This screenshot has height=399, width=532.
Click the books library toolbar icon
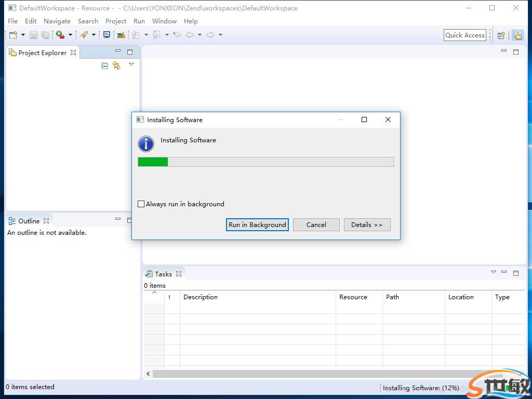click(121, 35)
